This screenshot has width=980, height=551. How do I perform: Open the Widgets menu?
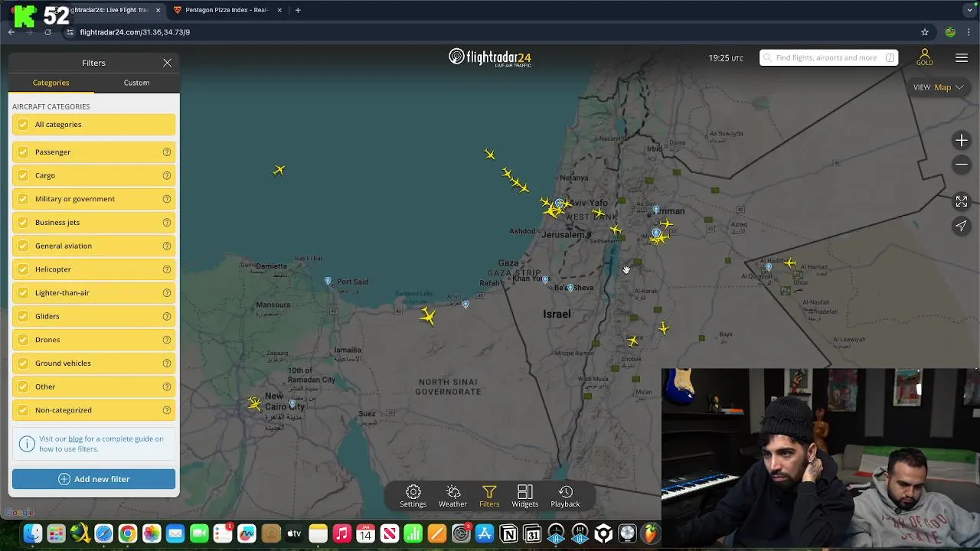tap(525, 496)
